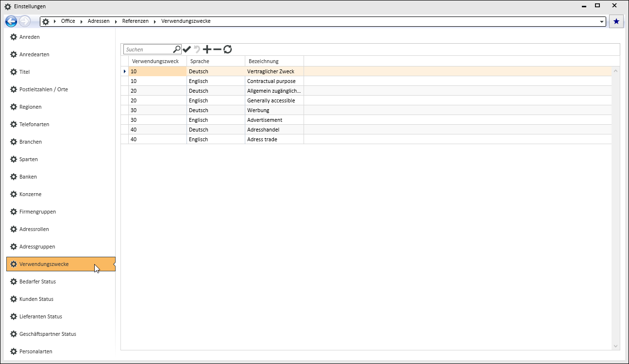Click the undo arrow icon in toolbar
This screenshot has height=364, width=629.
[197, 50]
